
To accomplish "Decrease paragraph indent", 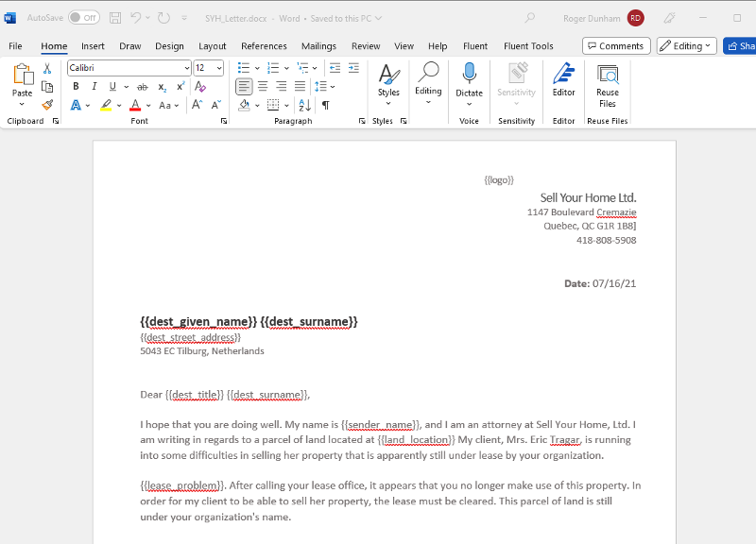I will 335,68.
